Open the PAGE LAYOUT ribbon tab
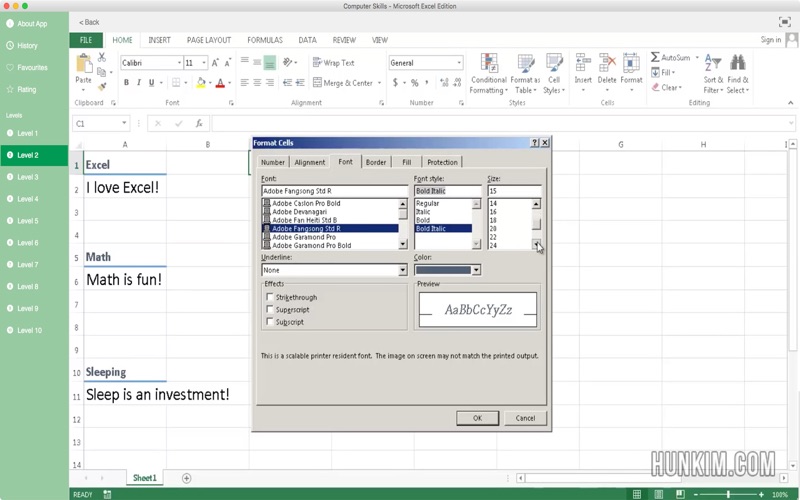 tap(209, 40)
